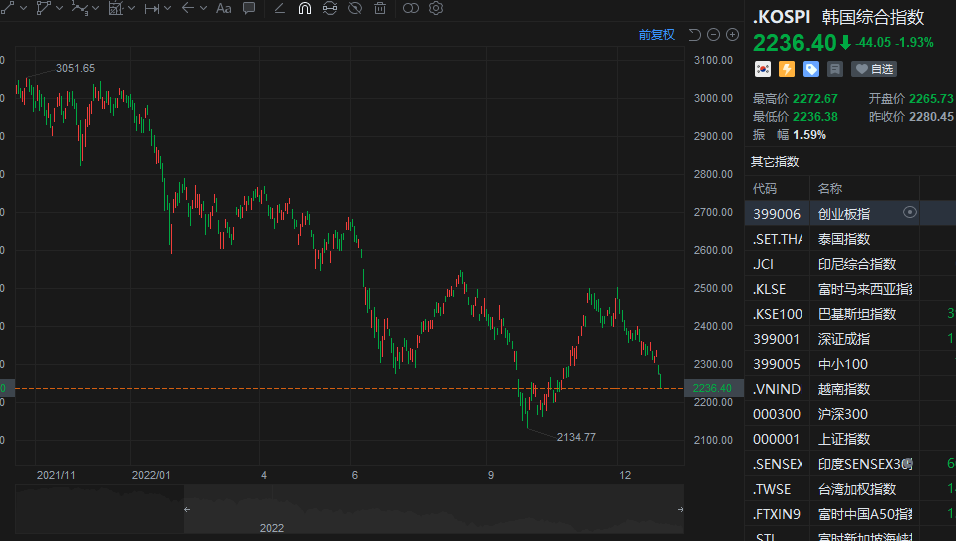Screen dimensions: 956x541
Task: Select 泰国指数 in the index list
Action: pos(844,239)
